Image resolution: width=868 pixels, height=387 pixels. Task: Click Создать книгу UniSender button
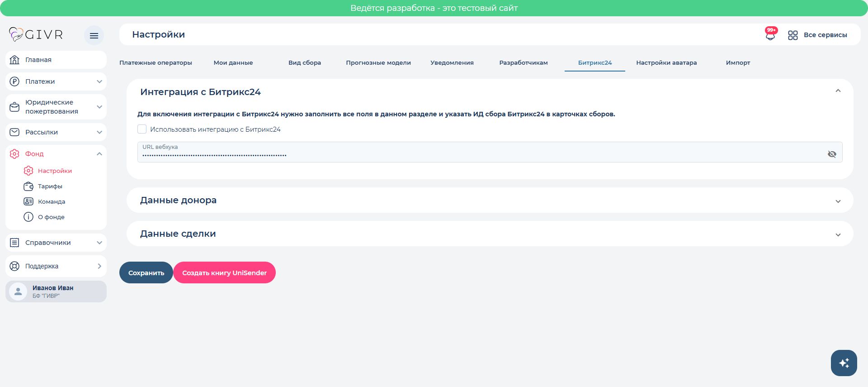pyautogui.click(x=224, y=272)
